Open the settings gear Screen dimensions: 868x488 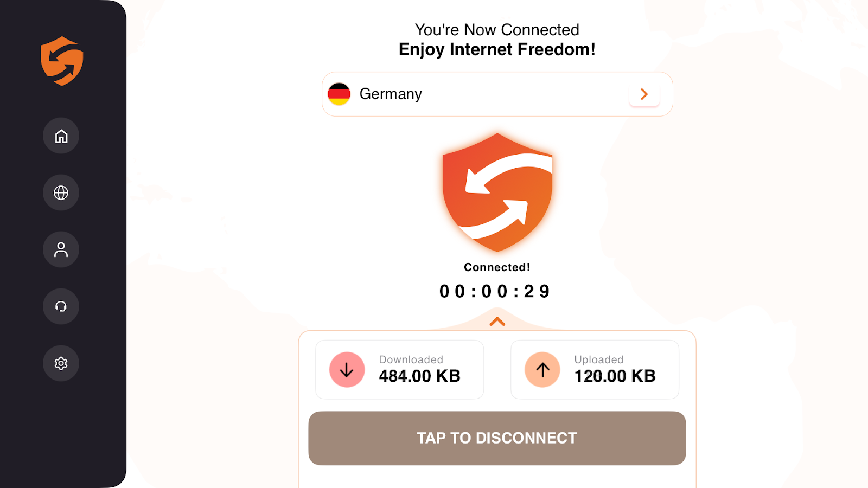[61, 363]
